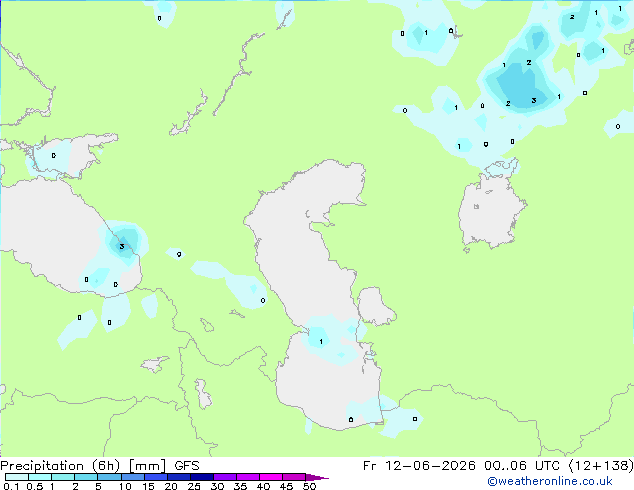
Task: Click the 0.5–1 mm legend color box
Action: [x=40, y=477]
